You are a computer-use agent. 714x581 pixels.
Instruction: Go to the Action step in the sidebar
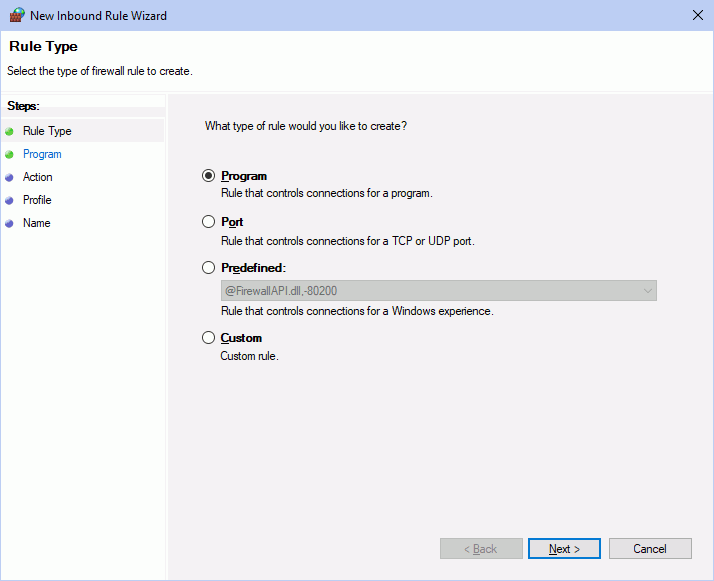[x=38, y=177]
